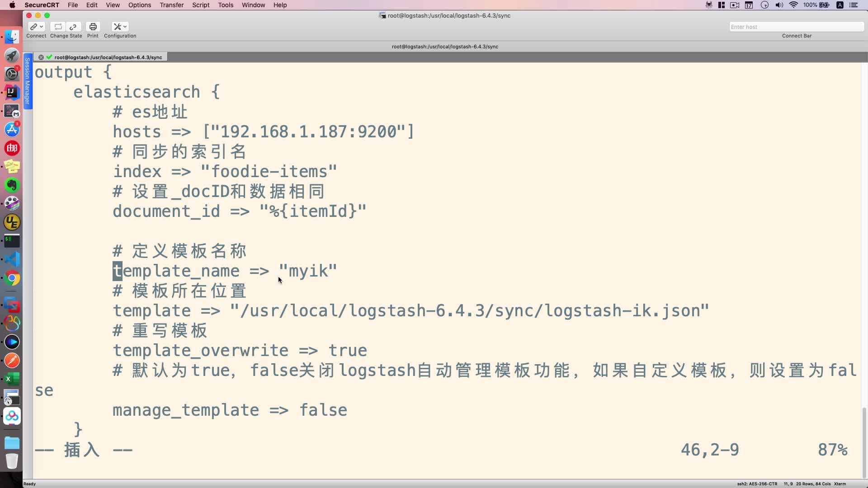The image size is (868, 488).
Task: Open the Script menu
Action: pos(200,5)
